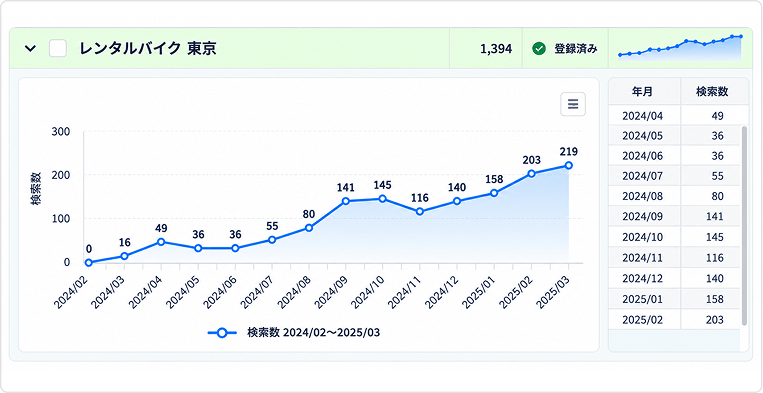Click the chart data point labeled 203

coord(531,174)
